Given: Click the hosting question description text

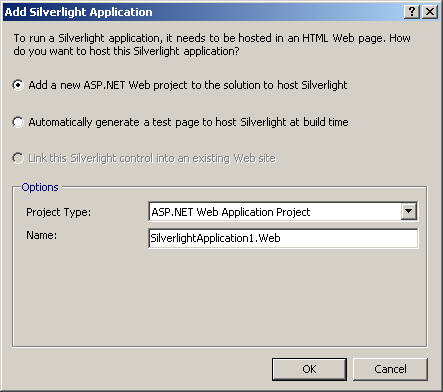Looking at the screenshot, I should point(212,45).
